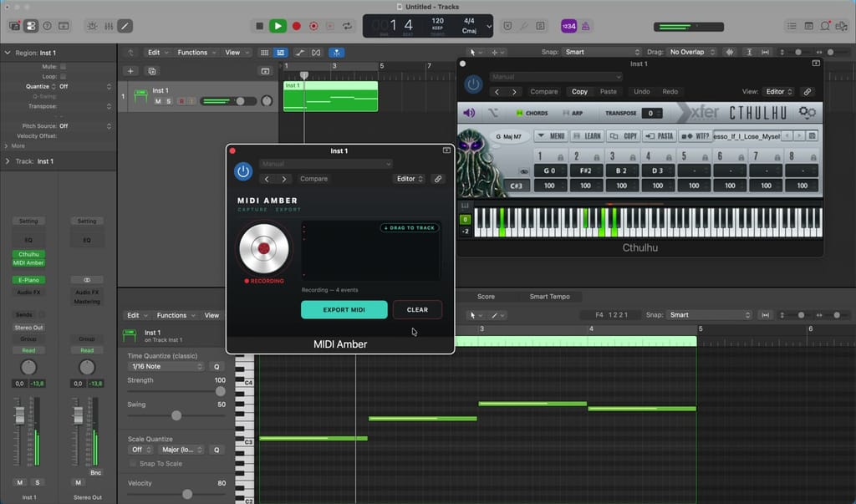The width and height of the screenshot is (856, 504).
Task: Click Compare in MIDI Amber header
Action: point(314,179)
